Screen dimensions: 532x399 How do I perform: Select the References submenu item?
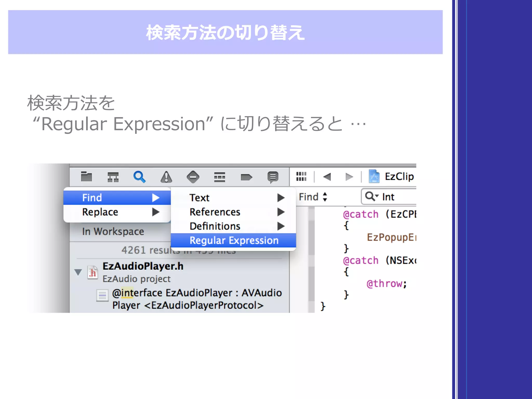point(233,212)
